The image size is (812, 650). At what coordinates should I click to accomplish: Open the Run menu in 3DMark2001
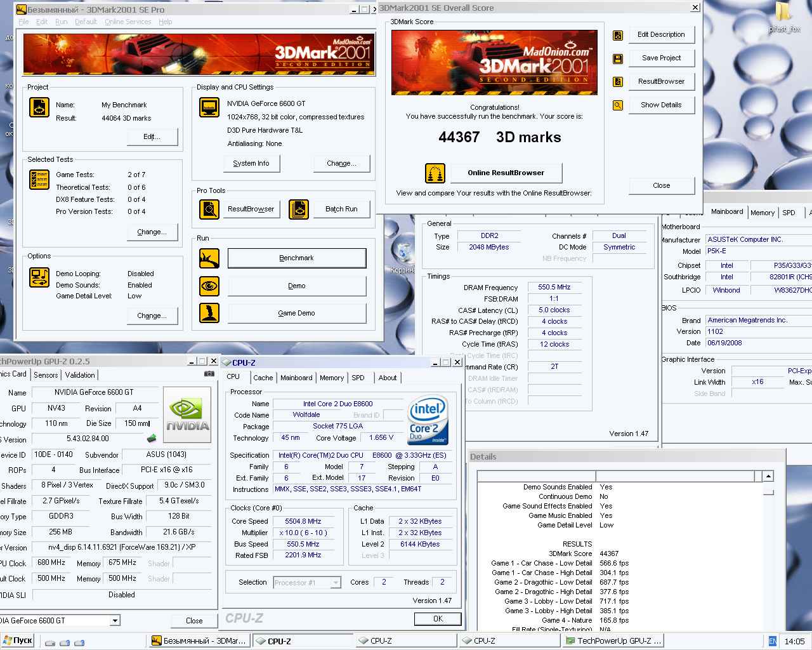[x=61, y=22]
